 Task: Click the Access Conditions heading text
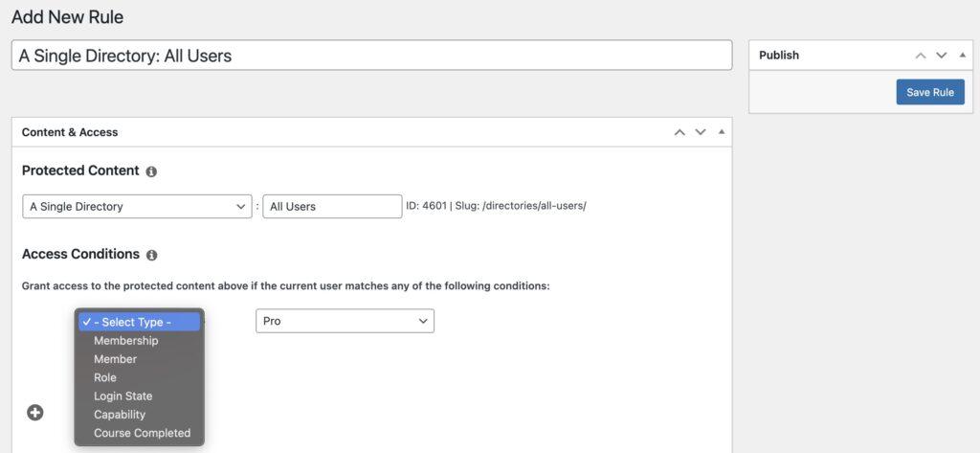pyautogui.click(x=80, y=254)
